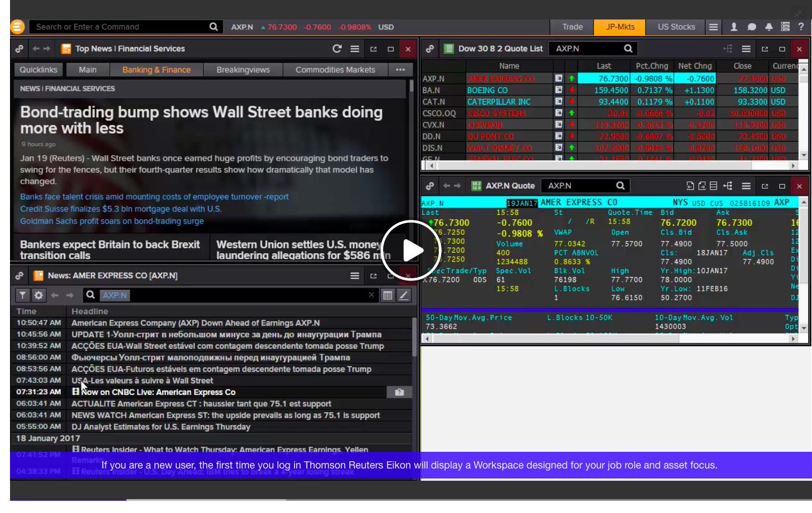Open the workspace list menu next to US Stocks
The width and height of the screenshot is (812, 513).
713,27
